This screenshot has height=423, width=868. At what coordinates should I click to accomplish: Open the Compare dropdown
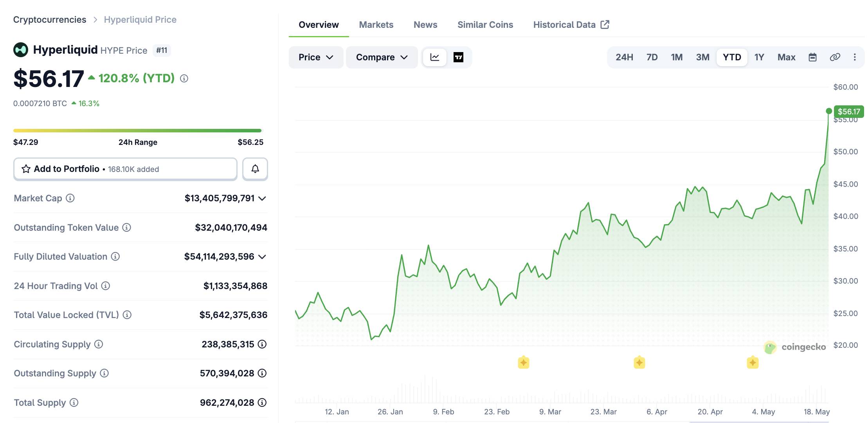[x=382, y=57]
